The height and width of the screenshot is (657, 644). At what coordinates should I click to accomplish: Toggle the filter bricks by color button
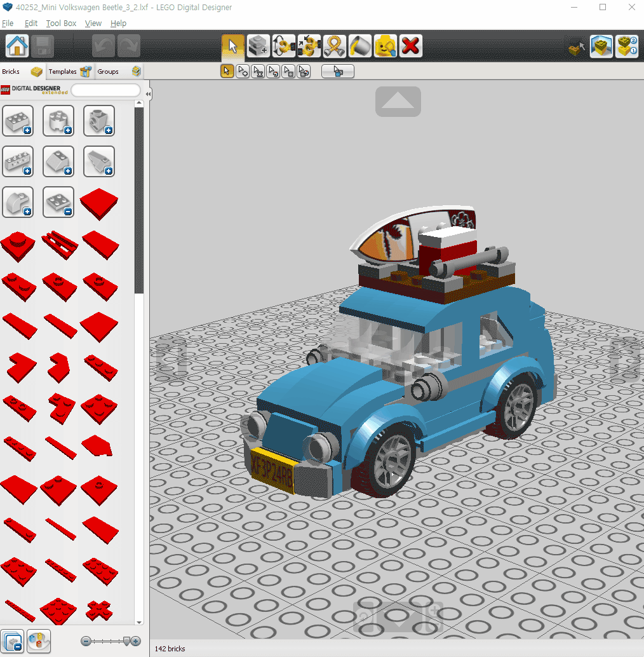click(x=39, y=641)
